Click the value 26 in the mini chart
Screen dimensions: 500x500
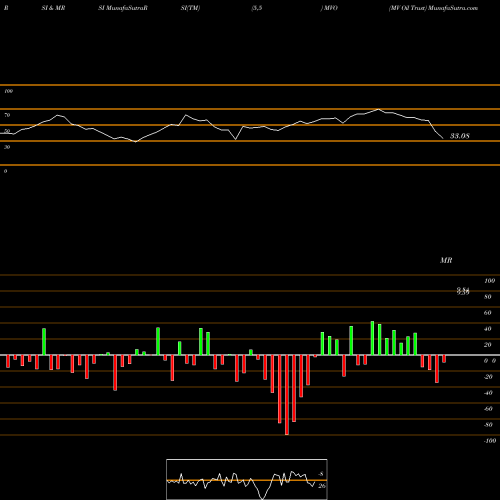pos(322,486)
